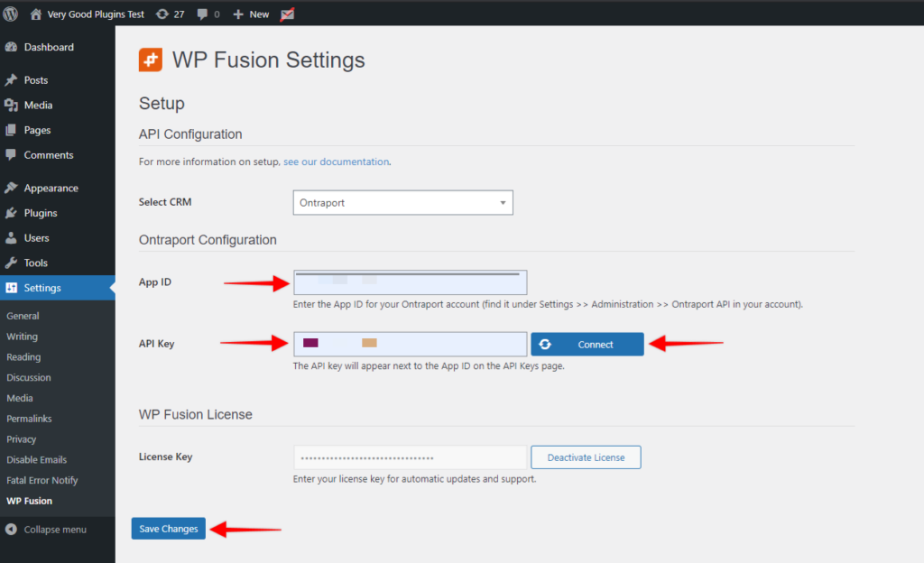Click the Appearance paintbrush icon
Viewport: 924px width, 563px height.
click(11, 188)
